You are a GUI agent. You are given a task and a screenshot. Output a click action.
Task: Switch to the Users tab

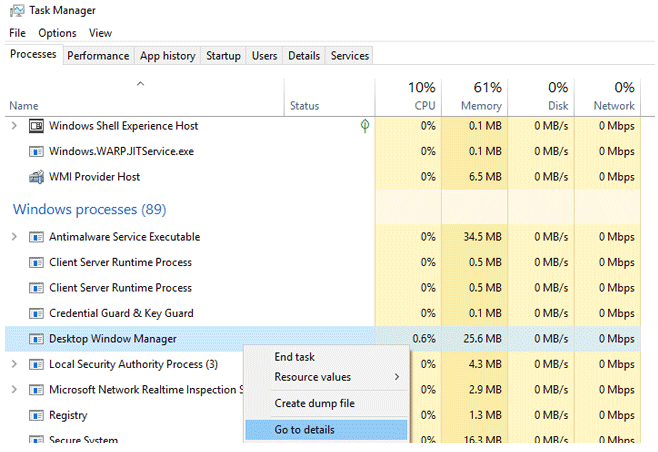point(264,56)
